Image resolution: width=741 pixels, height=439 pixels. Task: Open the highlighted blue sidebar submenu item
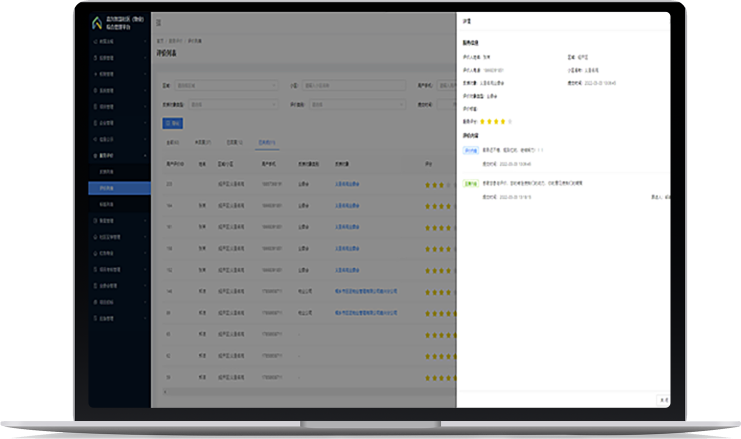point(120,188)
